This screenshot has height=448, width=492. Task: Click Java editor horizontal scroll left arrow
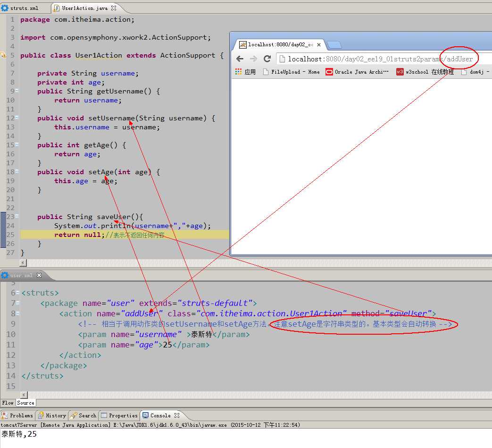pos(23,262)
